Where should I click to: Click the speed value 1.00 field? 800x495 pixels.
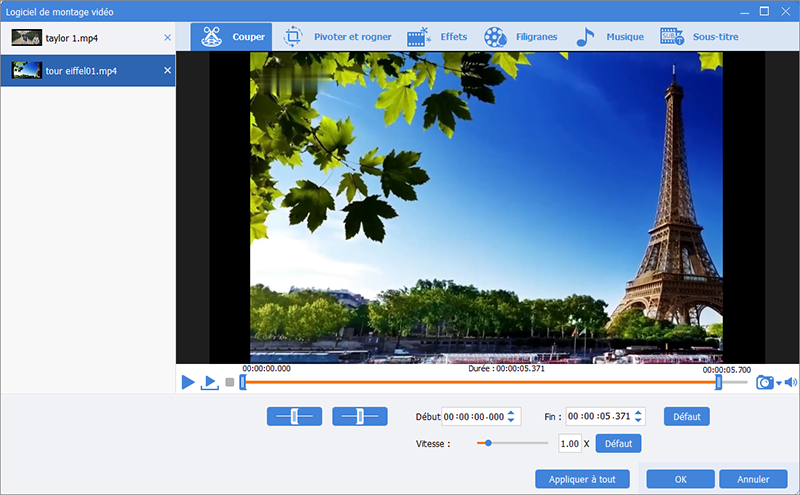(x=569, y=443)
